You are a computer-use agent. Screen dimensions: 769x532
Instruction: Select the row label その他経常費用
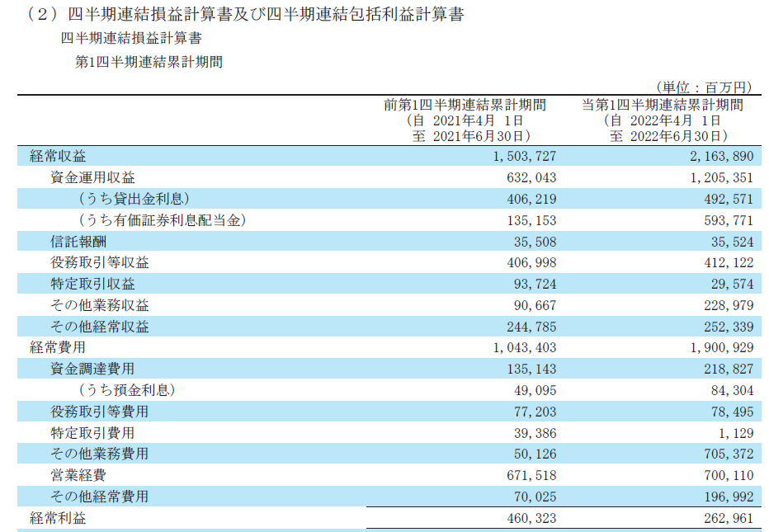point(100,497)
